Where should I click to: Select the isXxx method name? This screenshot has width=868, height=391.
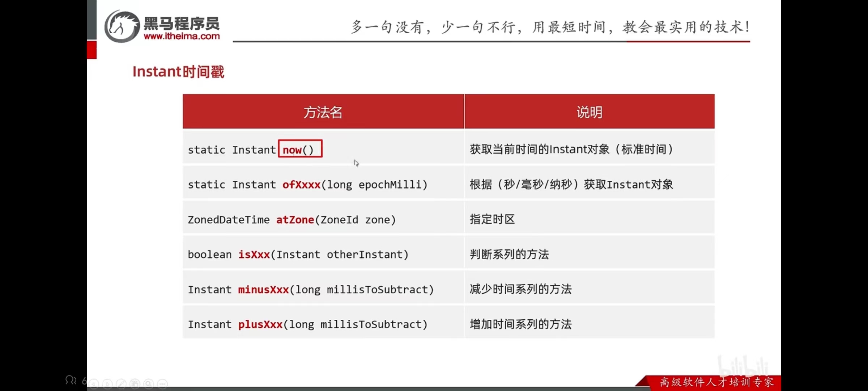[x=254, y=255]
